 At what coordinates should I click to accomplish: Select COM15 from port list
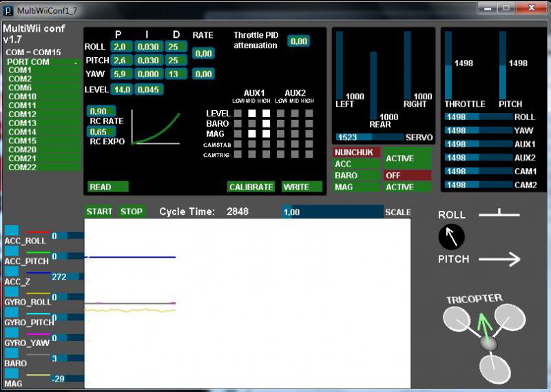(43, 141)
